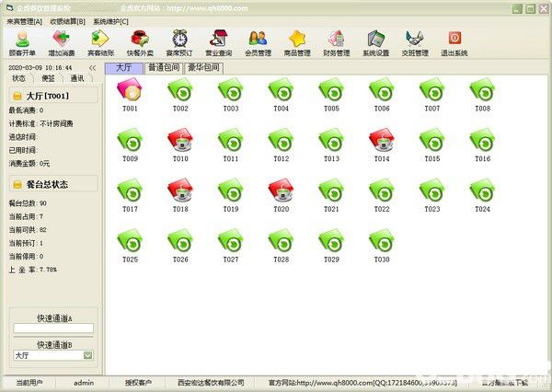Image resolution: width=552 pixels, height=392 pixels.
Task: Open 宾客结账 guest checkout
Action: [x=100, y=43]
